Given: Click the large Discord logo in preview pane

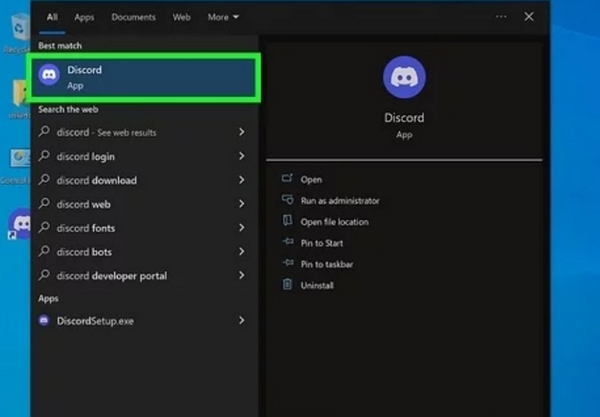Looking at the screenshot, I should 404,77.
